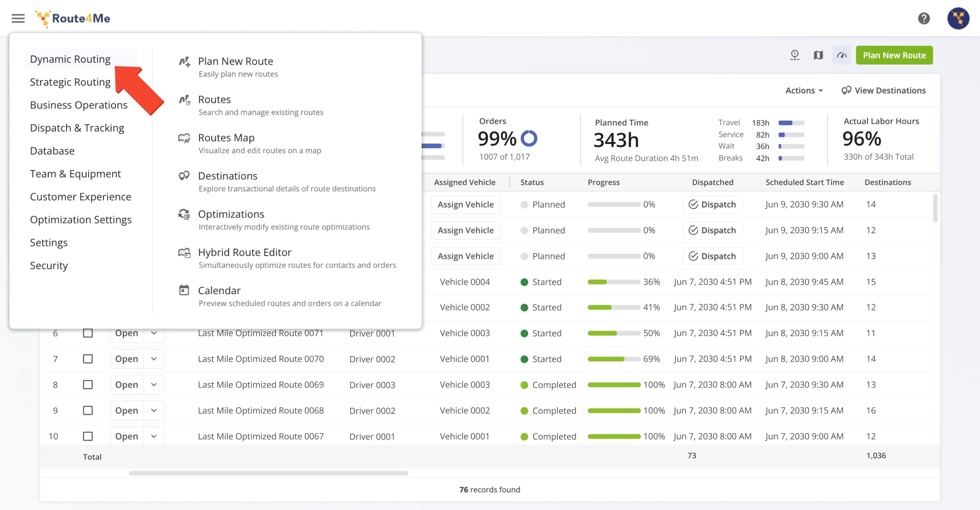Click the map view icon in toolbar
This screenshot has width=980, height=510.
click(818, 55)
